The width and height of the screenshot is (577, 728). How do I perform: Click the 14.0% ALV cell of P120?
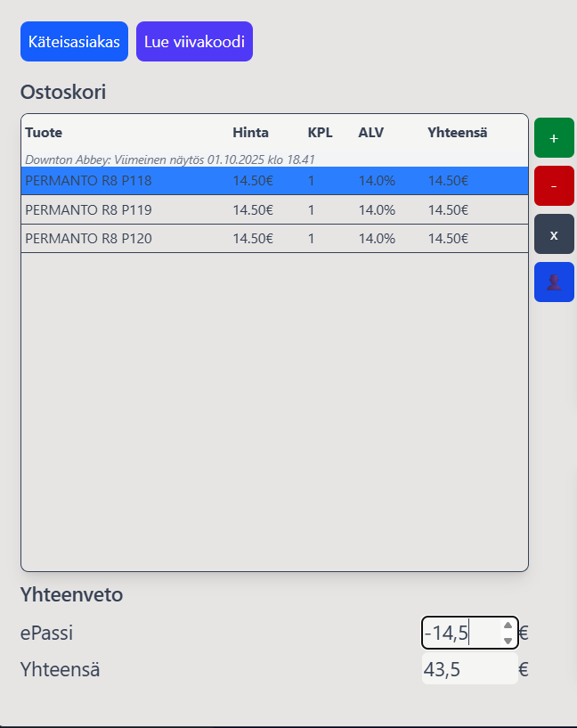(377, 239)
